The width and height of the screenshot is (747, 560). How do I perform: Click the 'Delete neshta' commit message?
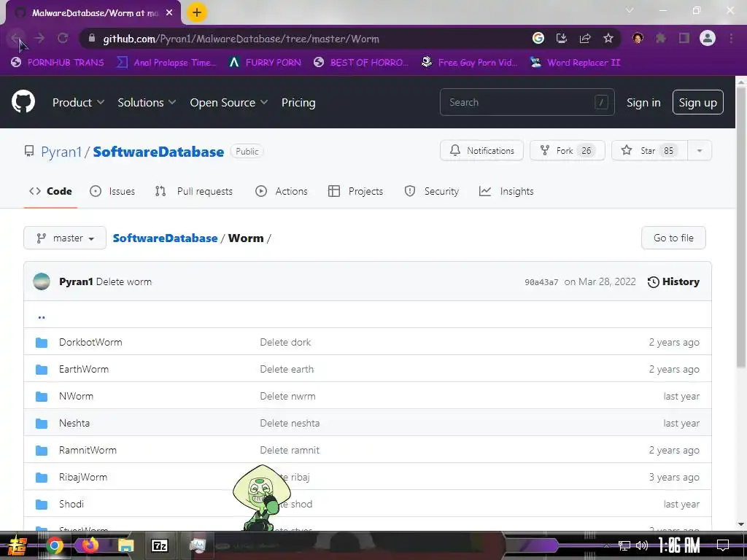(290, 424)
